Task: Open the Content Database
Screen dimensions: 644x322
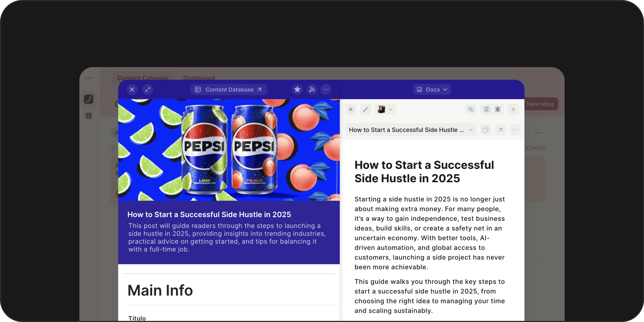Action: click(x=229, y=89)
